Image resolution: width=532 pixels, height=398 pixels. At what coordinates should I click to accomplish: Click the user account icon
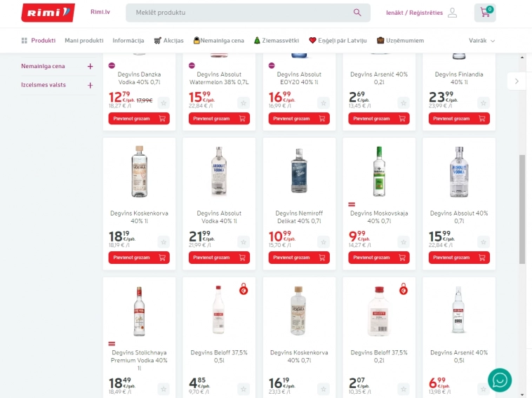(x=453, y=13)
